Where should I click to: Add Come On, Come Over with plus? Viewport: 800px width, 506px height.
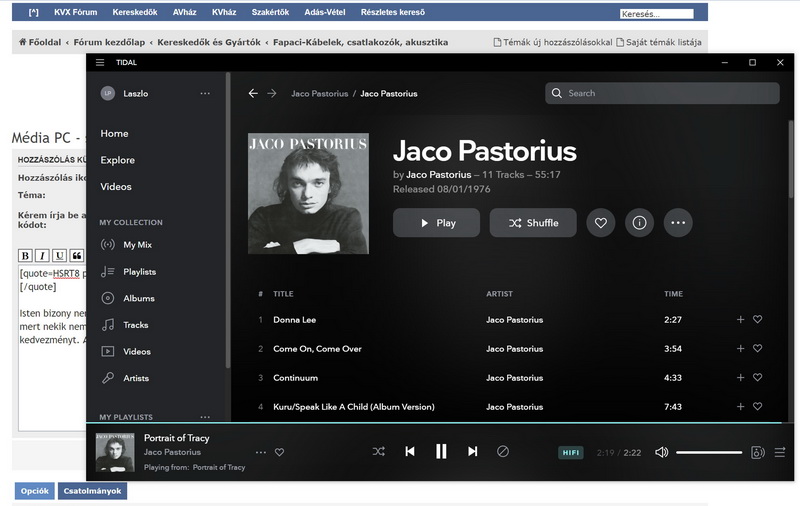[x=740, y=348]
